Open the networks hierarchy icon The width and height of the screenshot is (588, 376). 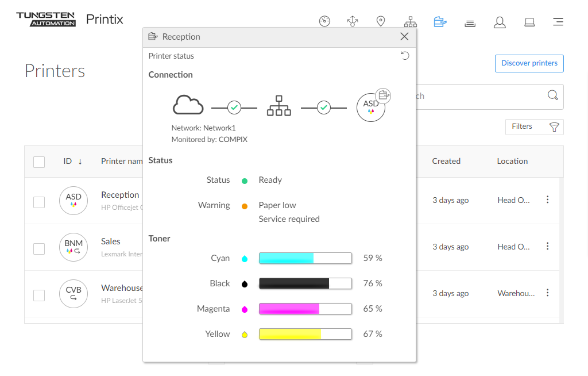(410, 22)
